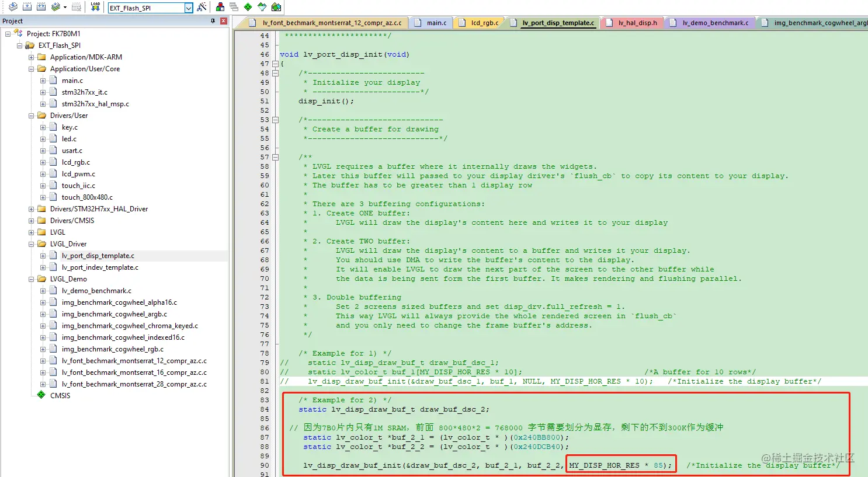Click the Stop Build toolbar icon
This screenshot has width=868, height=477.
75,7
